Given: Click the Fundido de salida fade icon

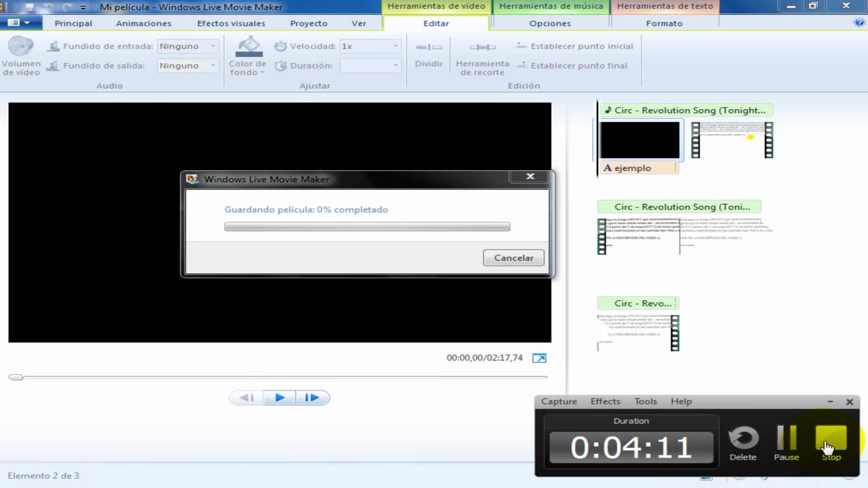Looking at the screenshot, I should coord(54,66).
